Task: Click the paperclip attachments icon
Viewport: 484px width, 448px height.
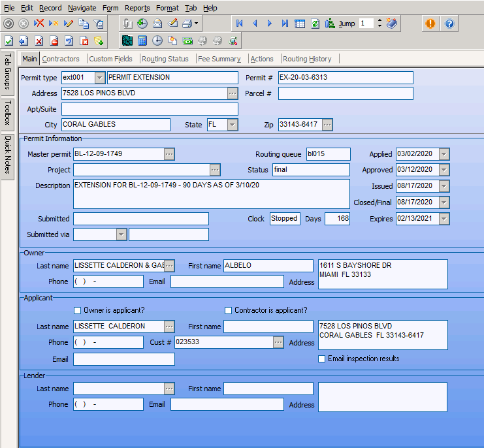Action: coord(127,24)
